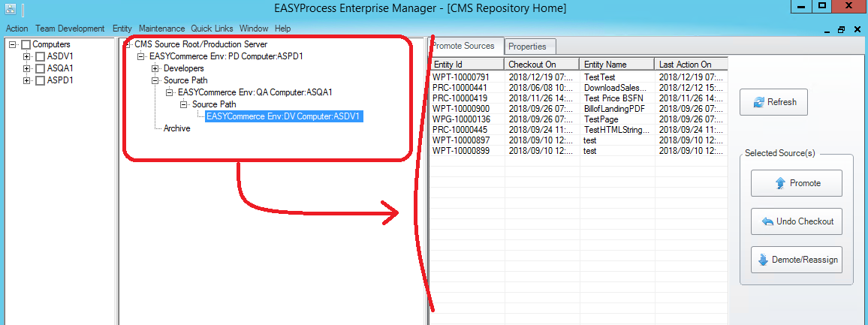Viewport: 868px width, 325px height.
Task: Collapse the CMS Source Root/Production Server node
Action: click(x=128, y=44)
